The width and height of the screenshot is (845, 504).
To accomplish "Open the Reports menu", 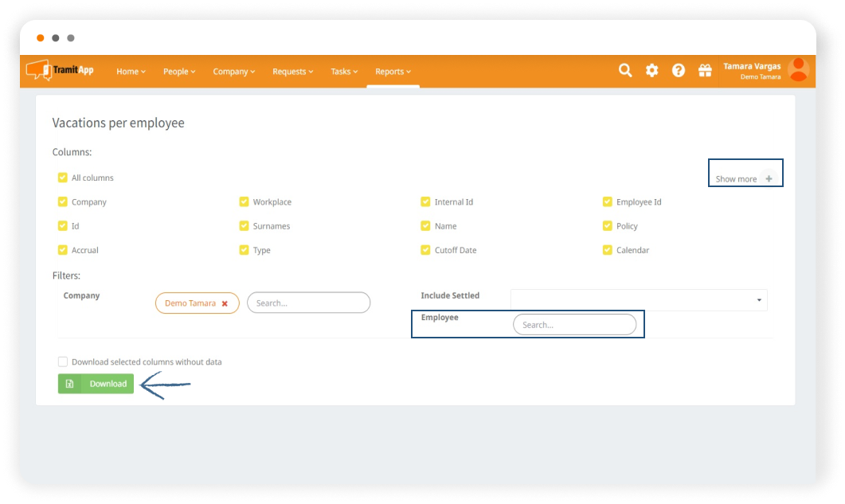I will click(x=393, y=72).
